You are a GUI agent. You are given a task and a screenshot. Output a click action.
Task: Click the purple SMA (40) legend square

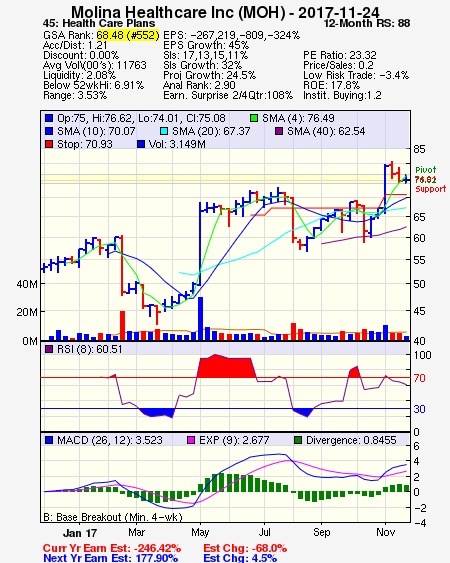coord(279,131)
